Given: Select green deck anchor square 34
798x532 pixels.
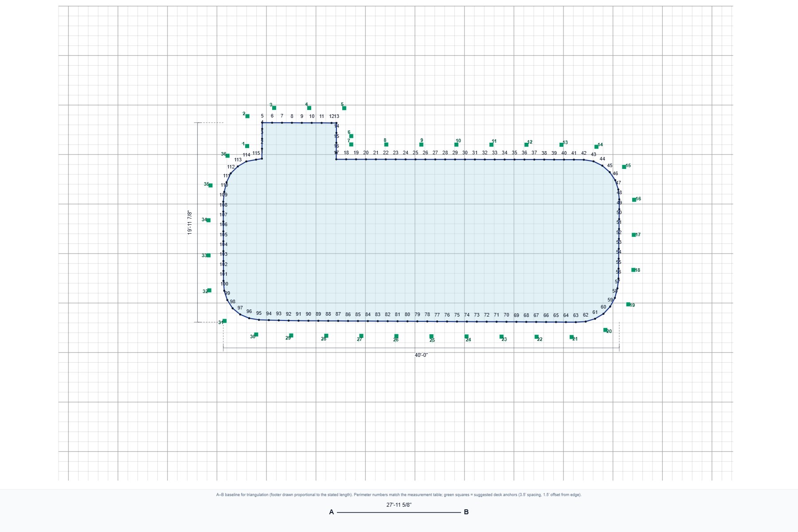Looking at the screenshot, I should pyautogui.click(x=208, y=220).
